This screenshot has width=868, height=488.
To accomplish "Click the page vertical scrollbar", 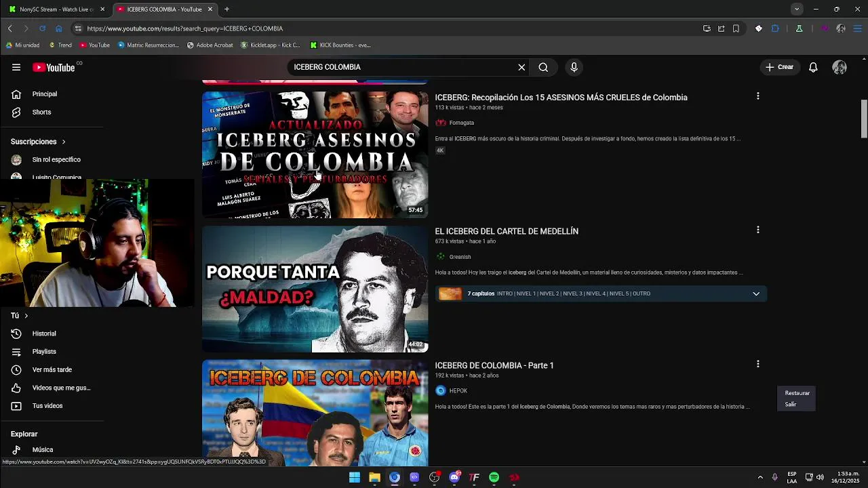I will pos(864,119).
